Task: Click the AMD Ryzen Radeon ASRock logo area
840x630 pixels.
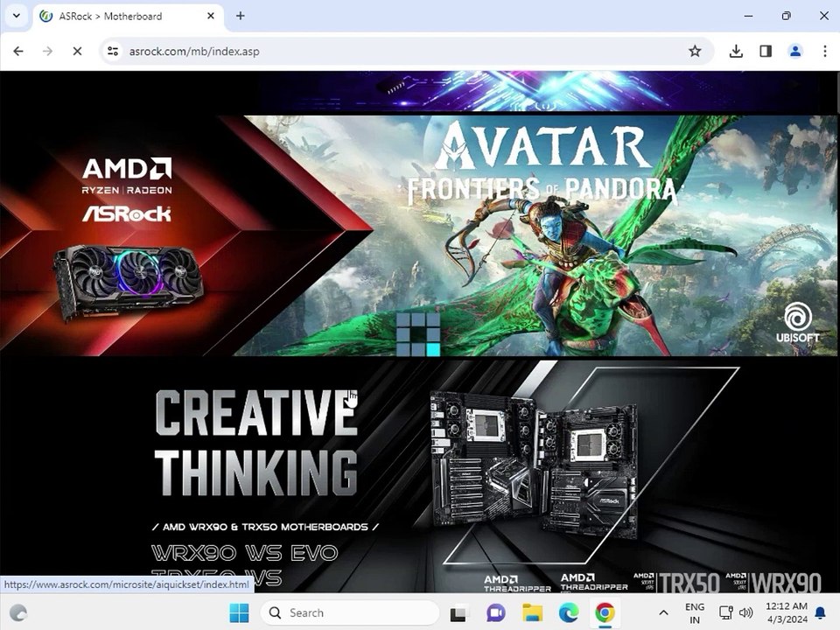Action: 127,190
